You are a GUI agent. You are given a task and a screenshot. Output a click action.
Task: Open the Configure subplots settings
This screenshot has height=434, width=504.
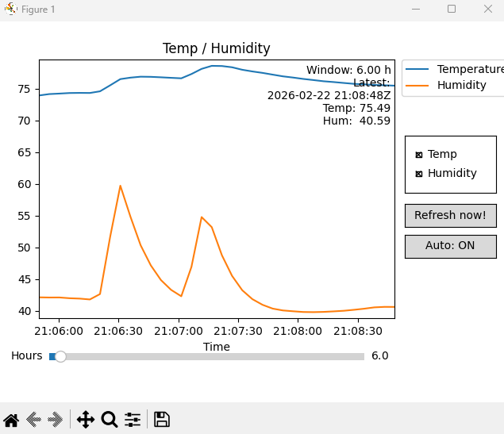point(133,420)
